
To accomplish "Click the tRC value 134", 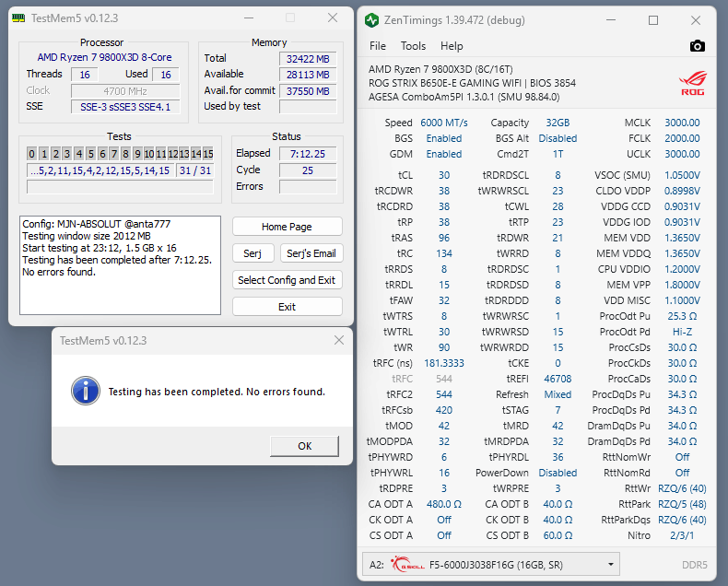I will pos(444,253).
